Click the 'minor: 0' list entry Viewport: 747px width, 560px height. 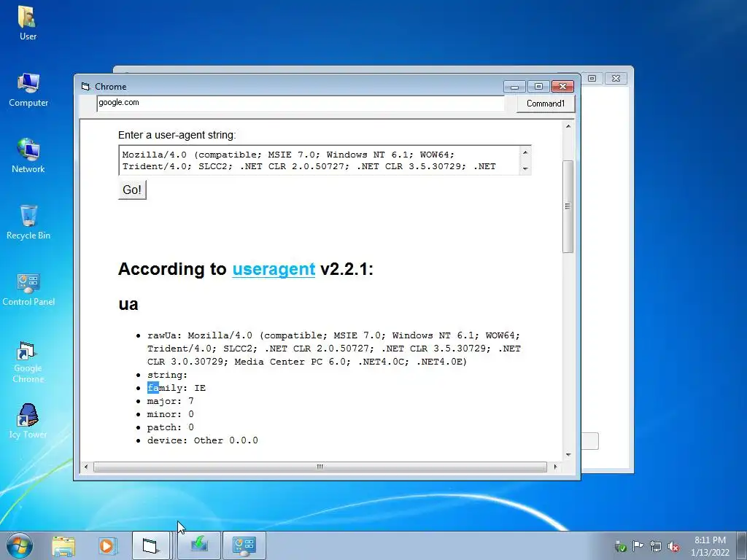pos(171,414)
